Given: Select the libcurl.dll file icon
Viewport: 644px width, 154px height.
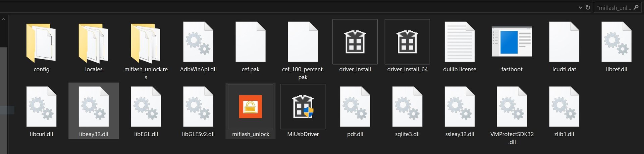Looking at the screenshot, I should (x=41, y=107).
